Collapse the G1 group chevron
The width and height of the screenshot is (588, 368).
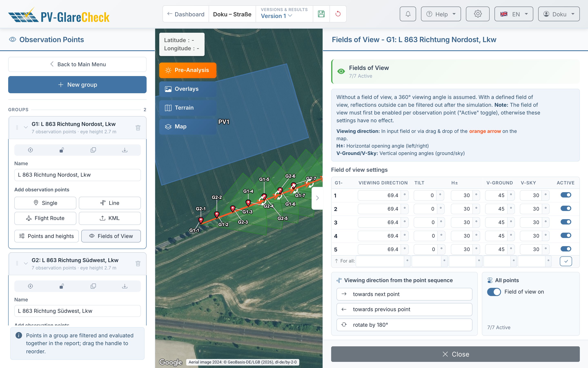(x=26, y=127)
